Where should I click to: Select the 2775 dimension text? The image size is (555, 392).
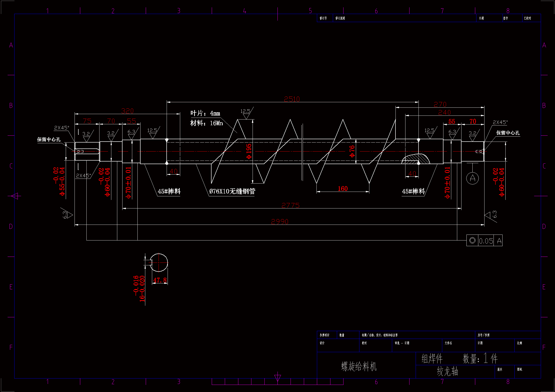coord(290,205)
